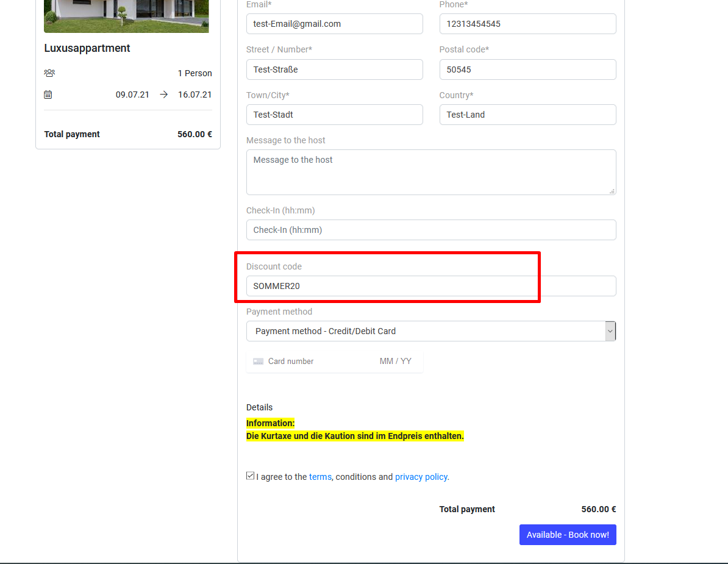Click the Details heading
728x564 pixels.
click(x=259, y=407)
